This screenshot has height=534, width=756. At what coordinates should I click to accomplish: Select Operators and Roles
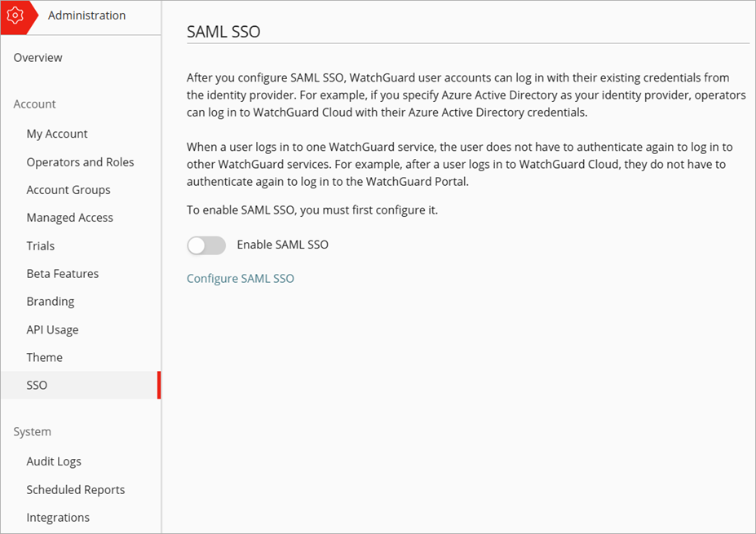coord(80,161)
